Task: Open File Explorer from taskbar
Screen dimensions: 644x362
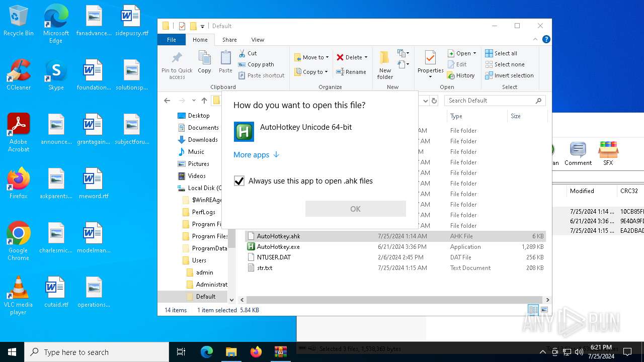Action: [231, 352]
